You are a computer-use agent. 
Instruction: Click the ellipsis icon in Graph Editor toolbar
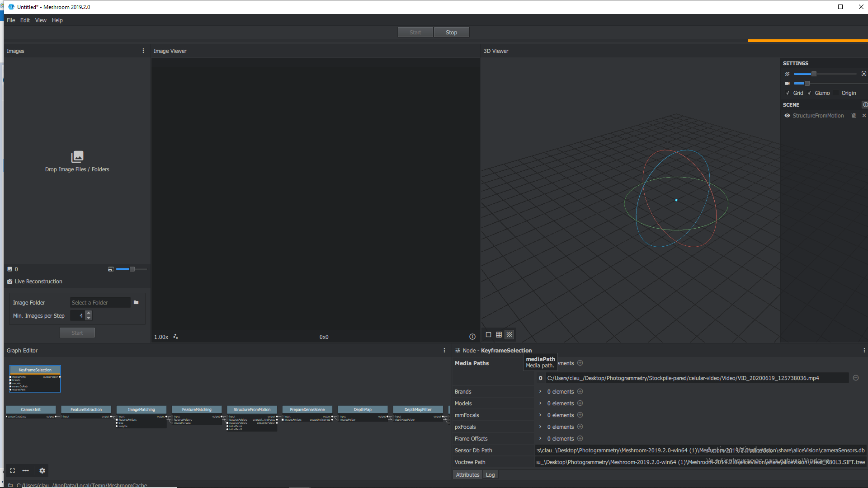tap(26, 470)
